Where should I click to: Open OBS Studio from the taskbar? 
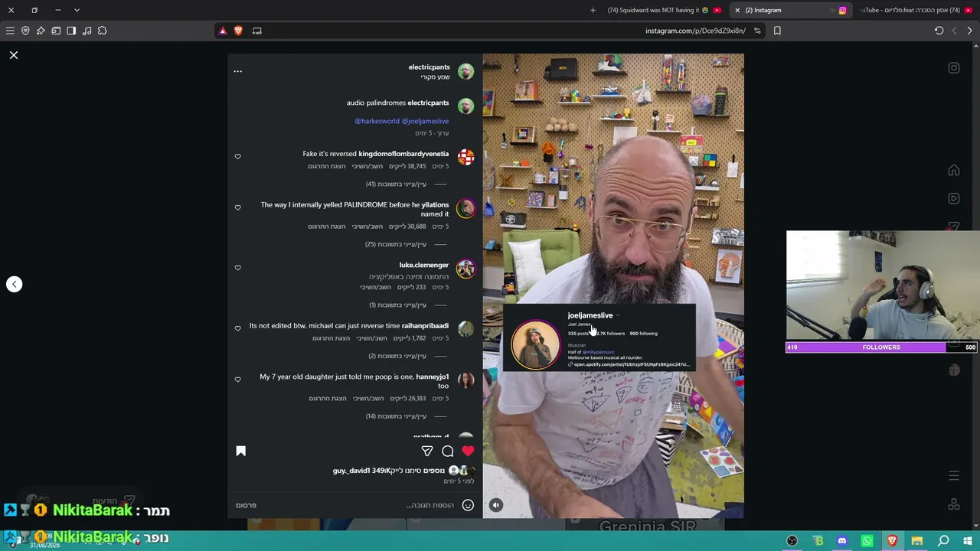click(792, 541)
